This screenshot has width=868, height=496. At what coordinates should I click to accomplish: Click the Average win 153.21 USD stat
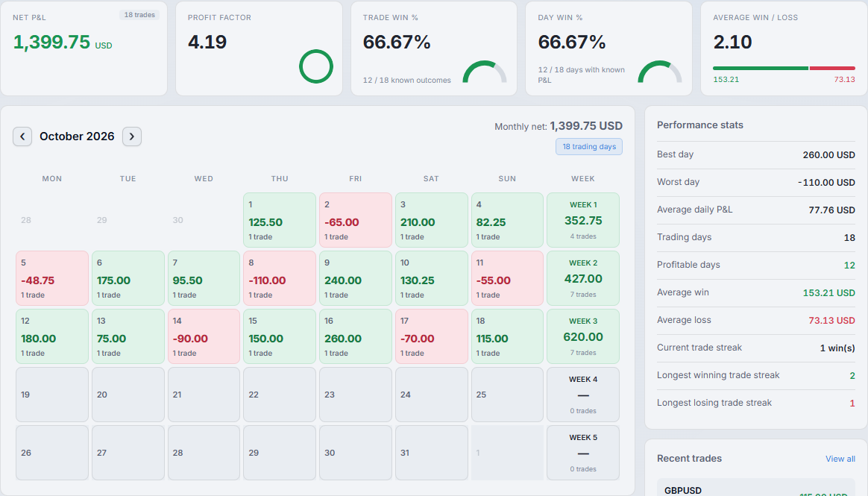click(756, 293)
